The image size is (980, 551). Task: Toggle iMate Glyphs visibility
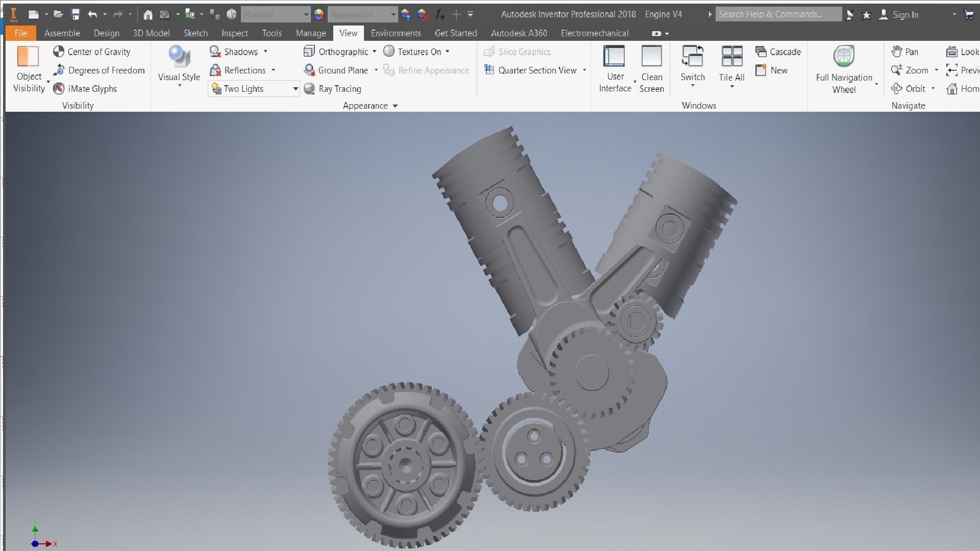coord(85,88)
